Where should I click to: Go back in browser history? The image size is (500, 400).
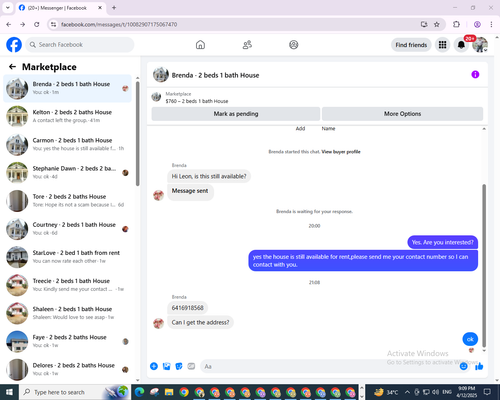coord(9,24)
